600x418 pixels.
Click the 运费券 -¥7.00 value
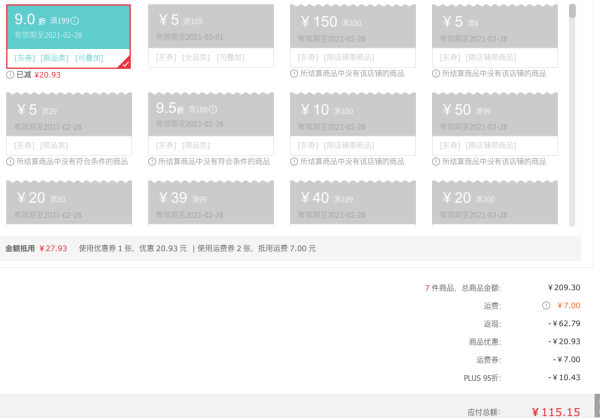pos(567,359)
